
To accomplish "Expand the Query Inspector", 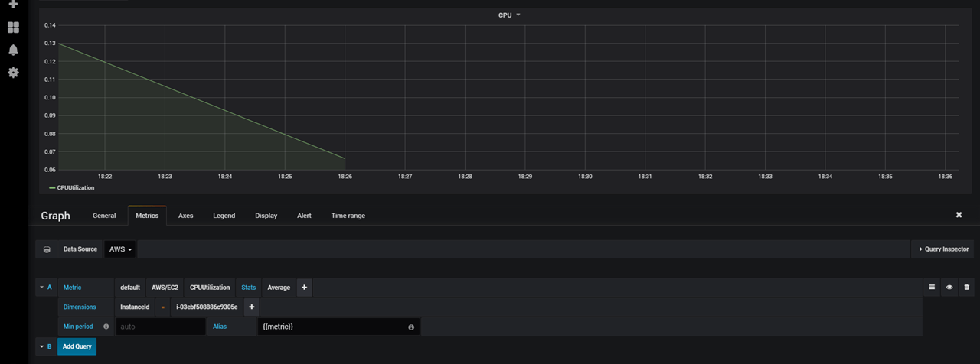I will coord(942,249).
